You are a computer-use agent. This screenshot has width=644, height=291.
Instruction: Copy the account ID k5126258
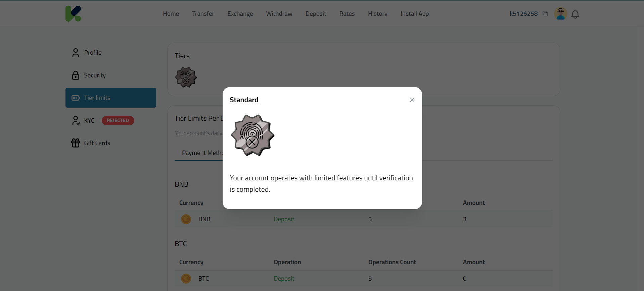(545, 14)
